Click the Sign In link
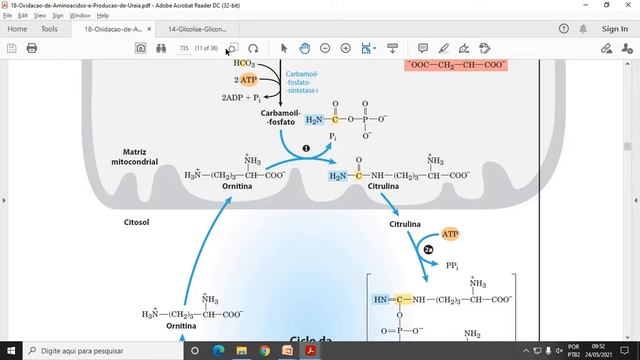Image resolution: width=640 pixels, height=360 pixels. click(615, 29)
